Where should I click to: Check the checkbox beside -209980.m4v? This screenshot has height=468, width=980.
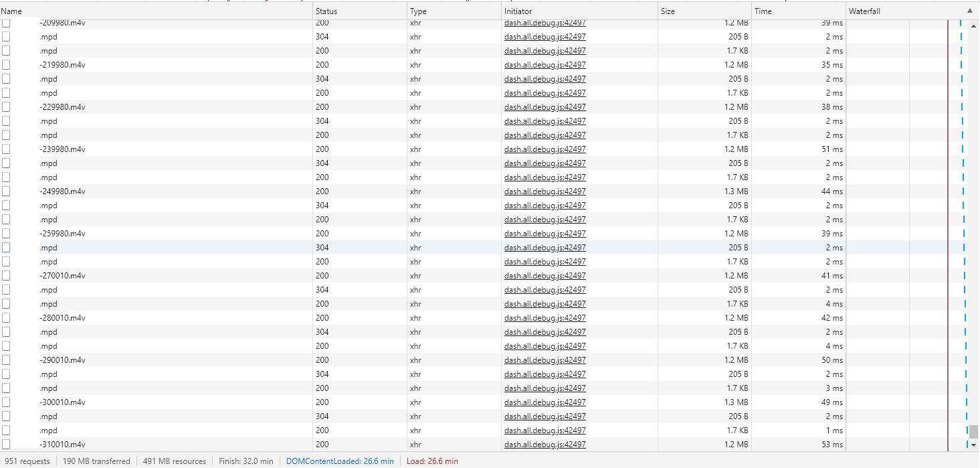tap(6, 22)
